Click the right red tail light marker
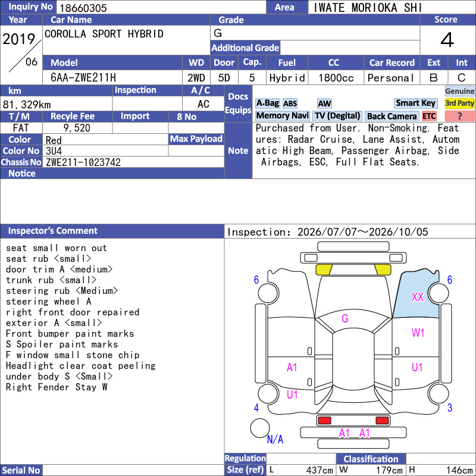Viewport: 476px width, 476px height. tap(382, 421)
